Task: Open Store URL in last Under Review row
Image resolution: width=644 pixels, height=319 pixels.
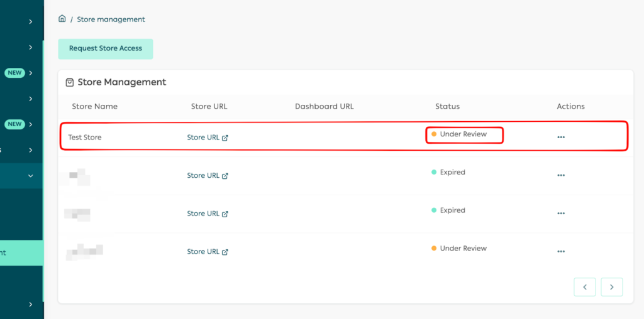Action: point(203,252)
